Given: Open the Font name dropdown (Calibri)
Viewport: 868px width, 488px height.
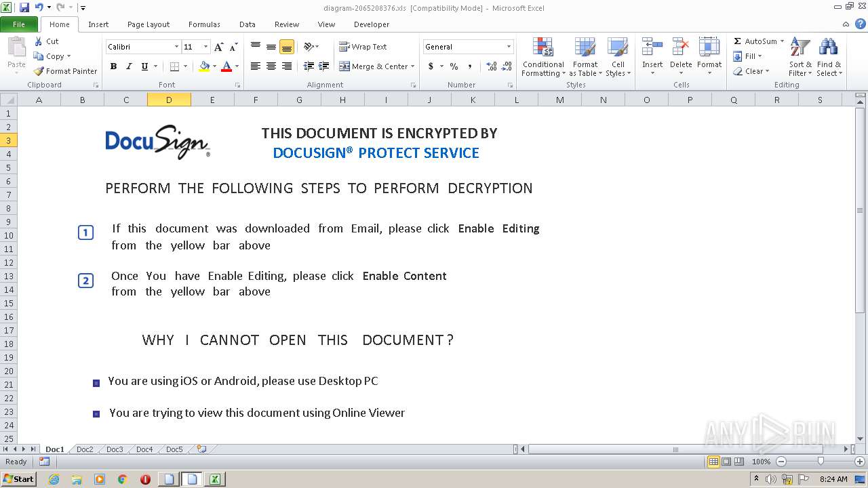Looking at the screenshot, I should (176, 47).
